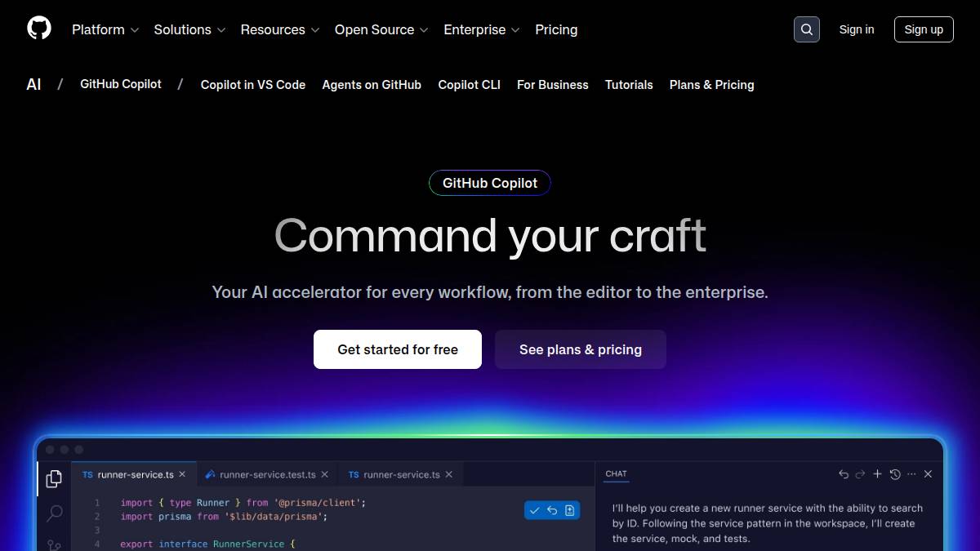The image size is (980, 551).
Task: Open chat history via the clock icon
Action: pyautogui.click(x=894, y=474)
